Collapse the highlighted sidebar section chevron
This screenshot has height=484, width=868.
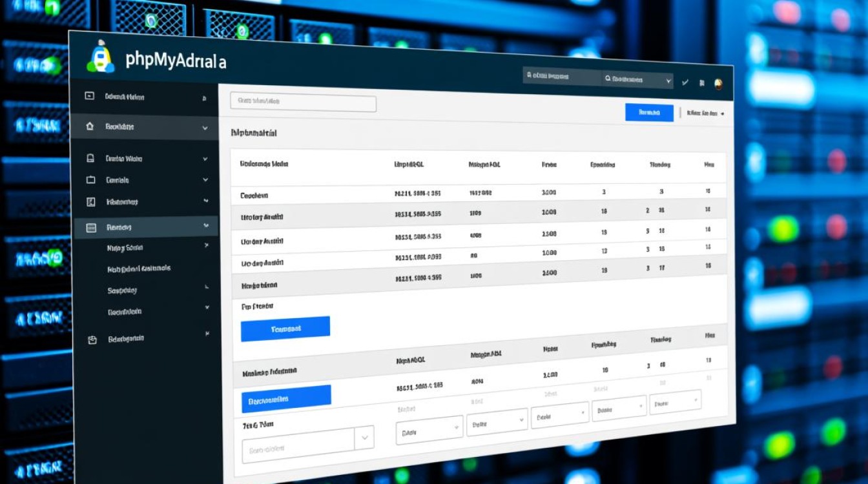205,226
